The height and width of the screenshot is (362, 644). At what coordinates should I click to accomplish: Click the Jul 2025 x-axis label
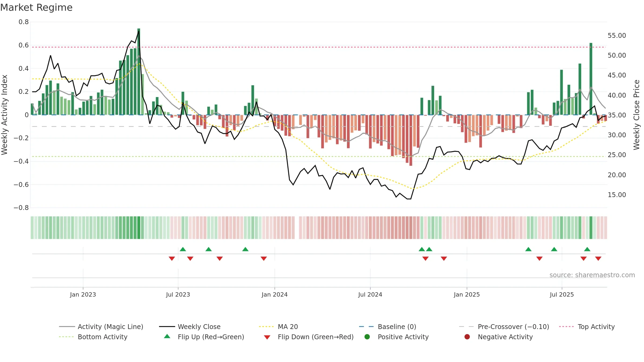562,294
